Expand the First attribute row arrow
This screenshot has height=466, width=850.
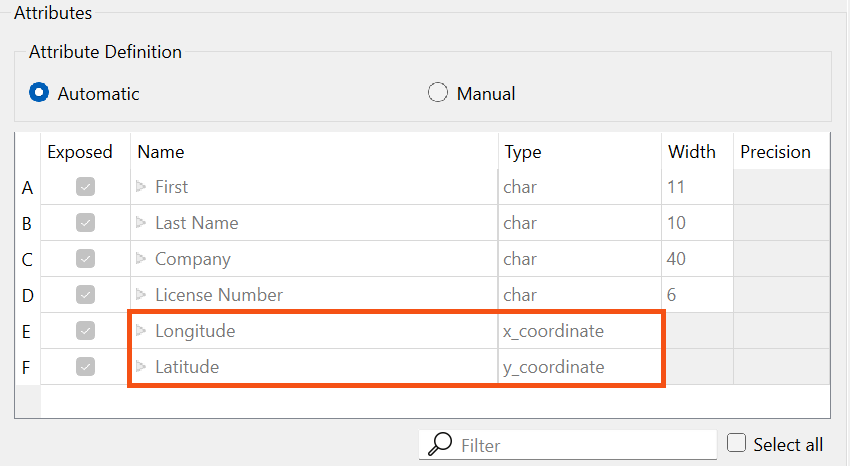click(x=141, y=187)
